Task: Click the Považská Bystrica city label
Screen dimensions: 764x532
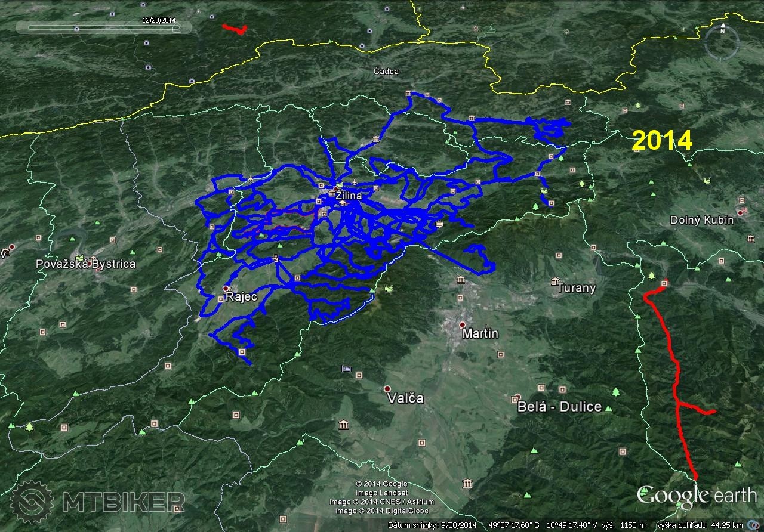Action: tap(85, 264)
